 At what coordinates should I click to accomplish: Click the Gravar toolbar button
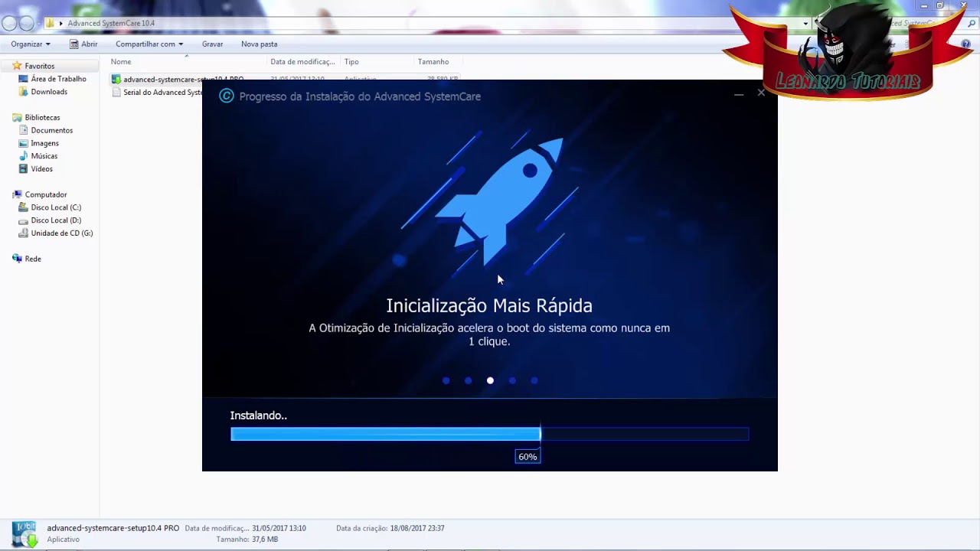[x=212, y=44]
